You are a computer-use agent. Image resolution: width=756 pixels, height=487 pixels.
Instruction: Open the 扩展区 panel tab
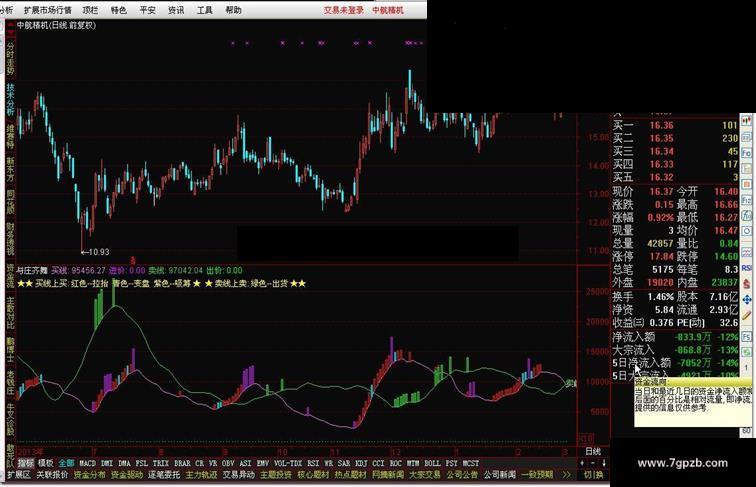[x=19, y=474]
